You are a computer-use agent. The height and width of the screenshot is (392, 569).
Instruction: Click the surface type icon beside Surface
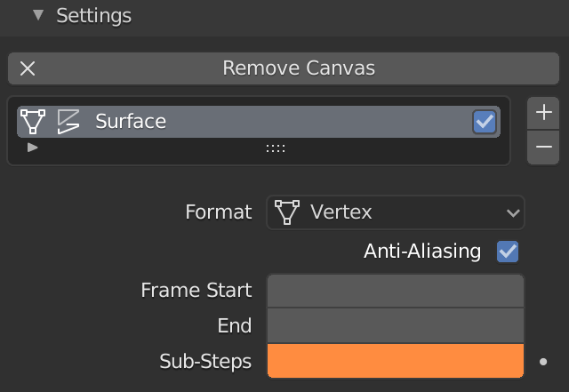(68, 121)
